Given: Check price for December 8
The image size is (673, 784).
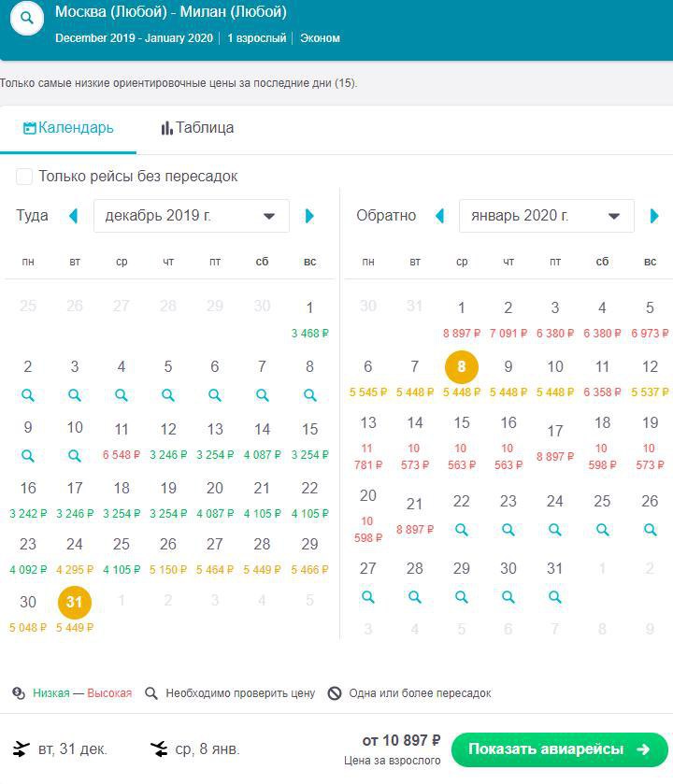Looking at the screenshot, I should 310,395.
